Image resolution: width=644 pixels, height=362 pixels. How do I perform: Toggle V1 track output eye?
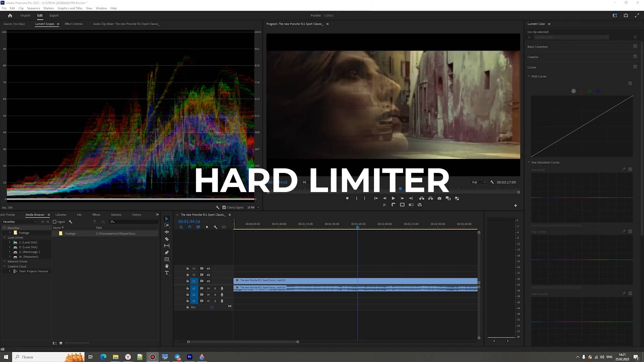[x=208, y=281]
